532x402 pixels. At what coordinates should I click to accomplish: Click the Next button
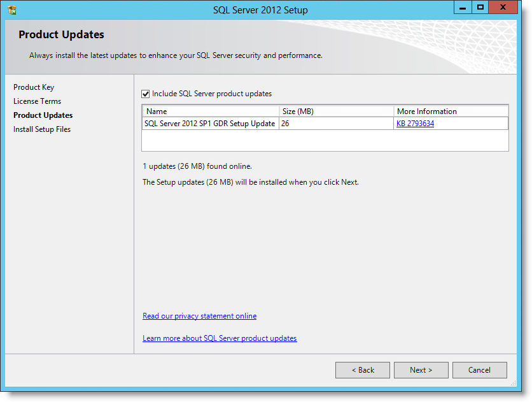click(x=421, y=370)
